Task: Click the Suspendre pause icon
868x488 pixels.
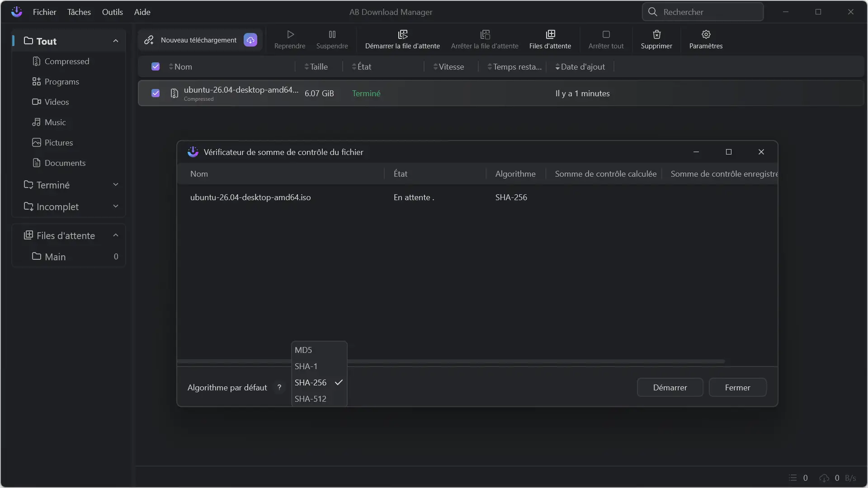Action: click(x=332, y=34)
